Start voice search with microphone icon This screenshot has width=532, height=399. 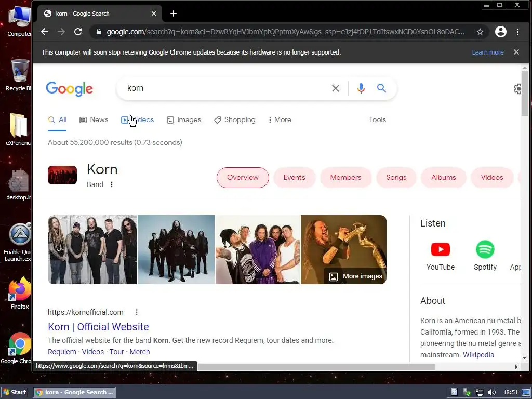pyautogui.click(x=361, y=88)
